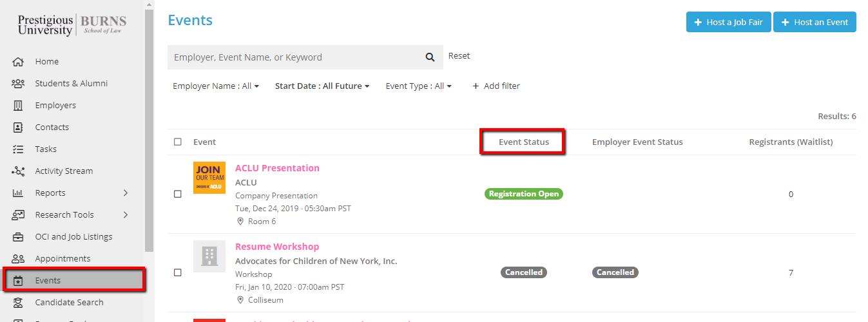The image size is (868, 322).
Task: Click the Activity Stream icon
Action: [18, 171]
